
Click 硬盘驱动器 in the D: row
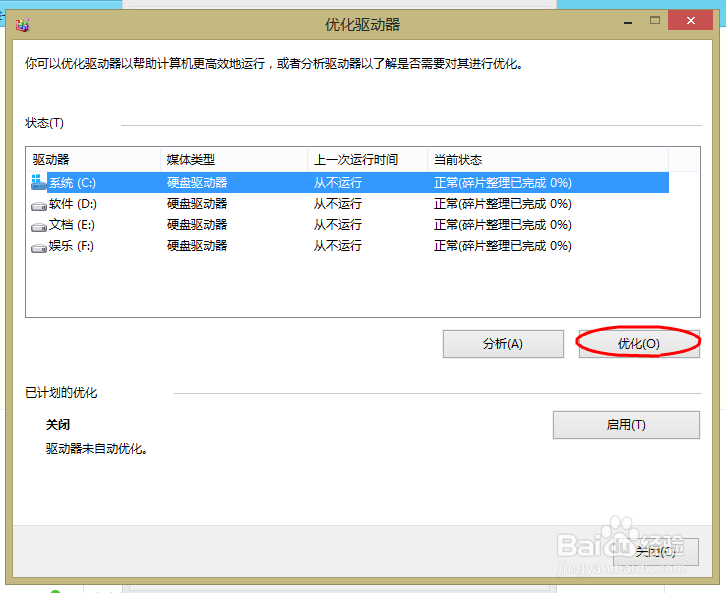tap(197, 204)
